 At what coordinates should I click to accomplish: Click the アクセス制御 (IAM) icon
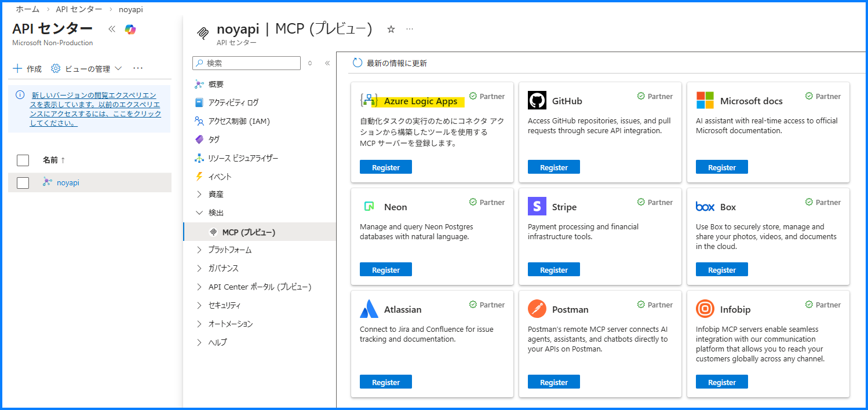click(x=199, y=121)
